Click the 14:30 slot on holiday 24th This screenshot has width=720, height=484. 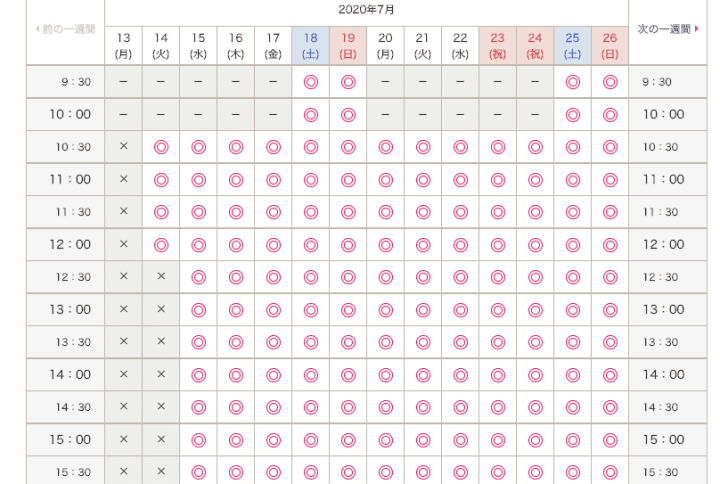point(535,407)
